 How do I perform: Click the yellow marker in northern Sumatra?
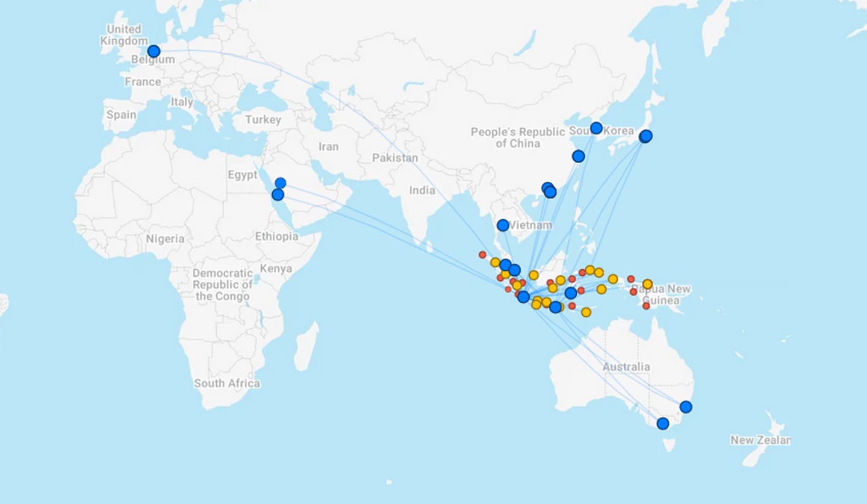[495, 262]
